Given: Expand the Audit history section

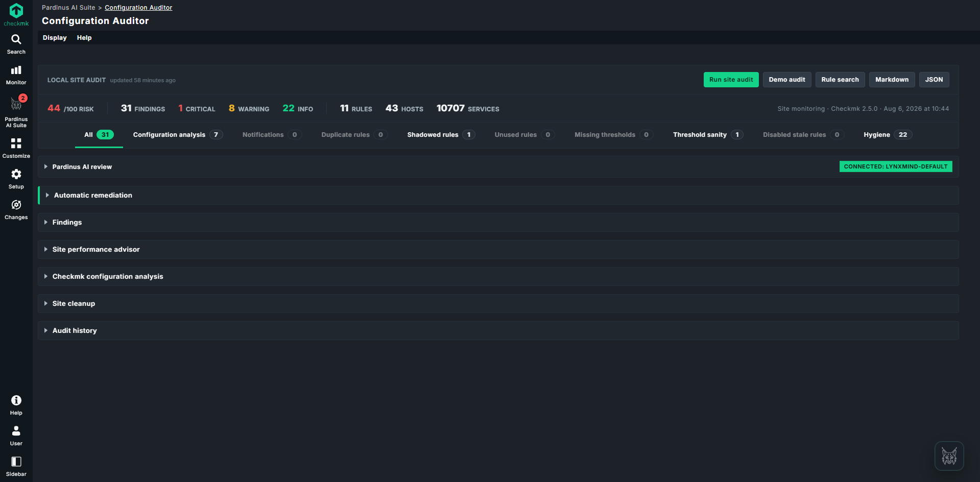Looking at the screenshot, I should coord(75,331).
